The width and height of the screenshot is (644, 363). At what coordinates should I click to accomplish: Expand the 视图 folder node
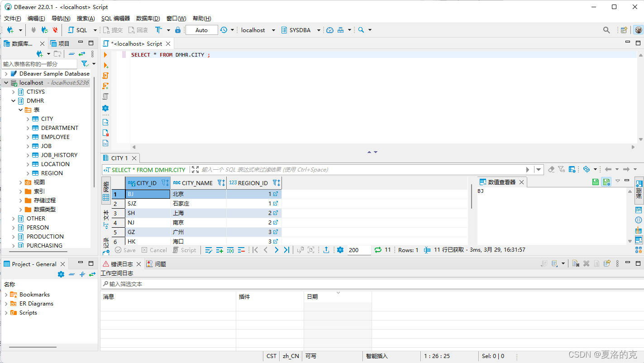pos(21,182)
